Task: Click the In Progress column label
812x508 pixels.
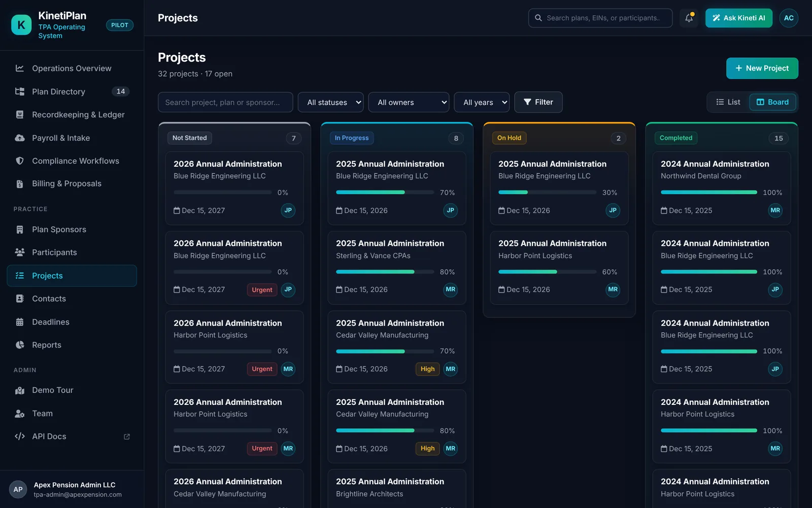Action: [x=352, y=138]
